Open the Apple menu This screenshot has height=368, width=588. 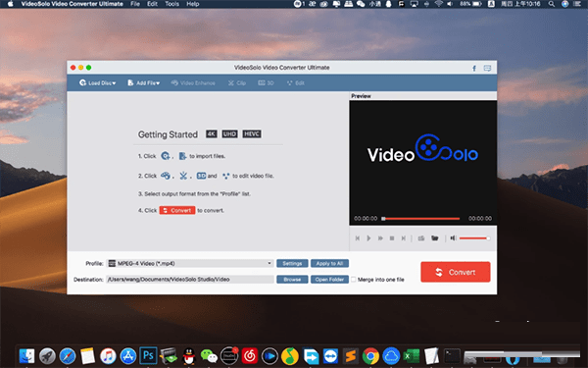click(x=10, y=4)
